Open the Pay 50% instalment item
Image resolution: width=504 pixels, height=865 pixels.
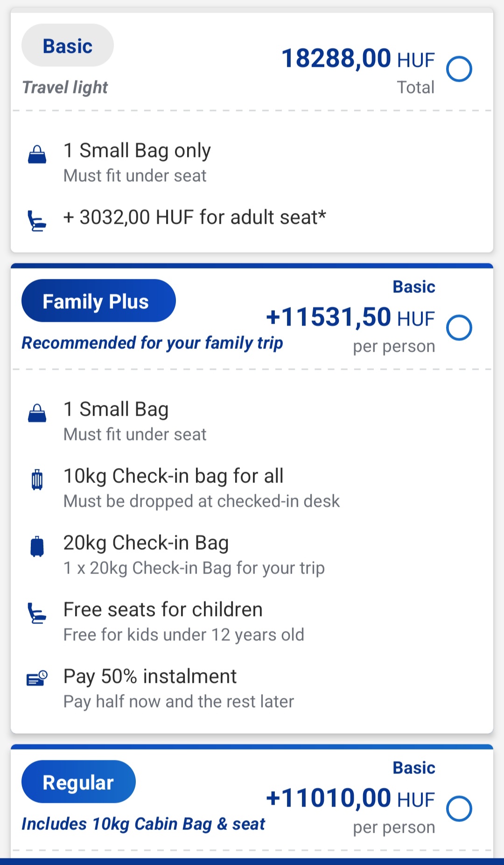click(x=252, y=688)
